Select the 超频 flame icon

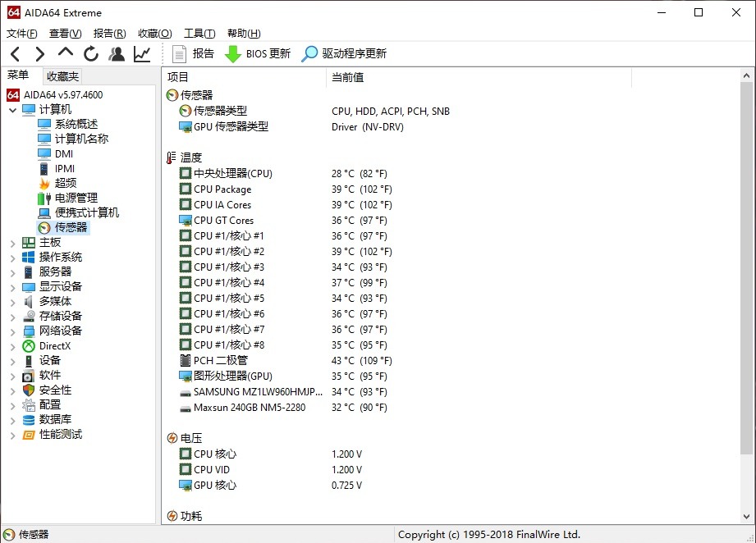44,184
